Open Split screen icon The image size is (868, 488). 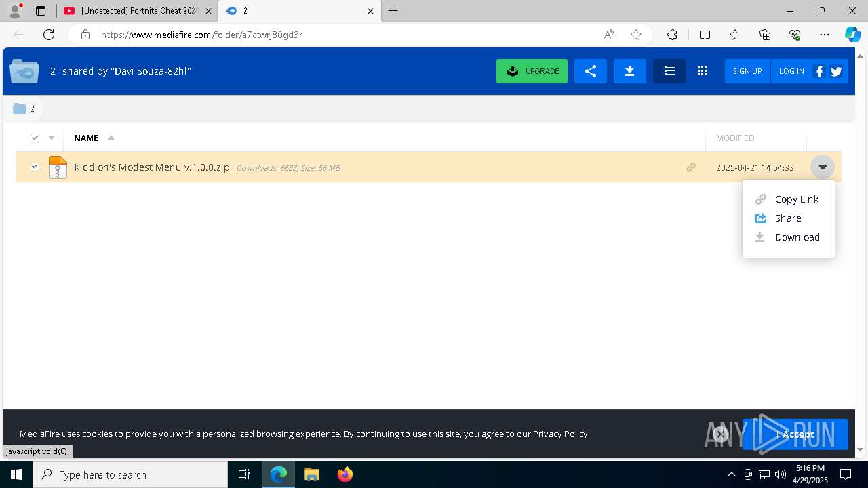(705, 35)
